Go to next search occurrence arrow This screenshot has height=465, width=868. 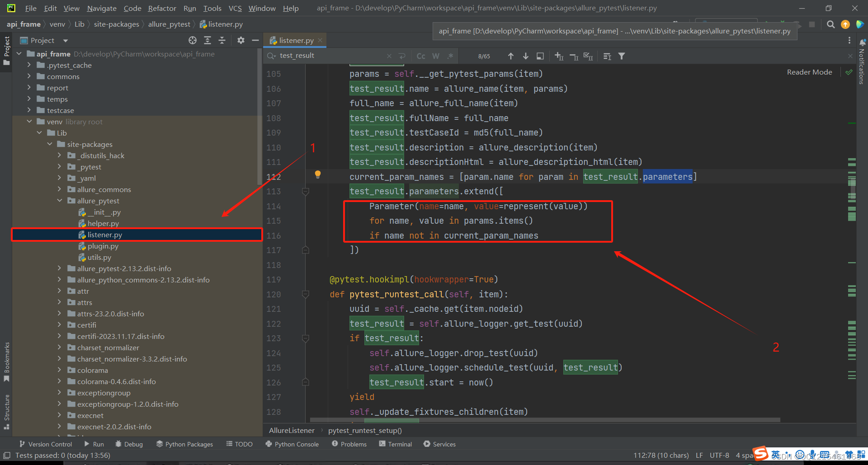coord(526,56)
